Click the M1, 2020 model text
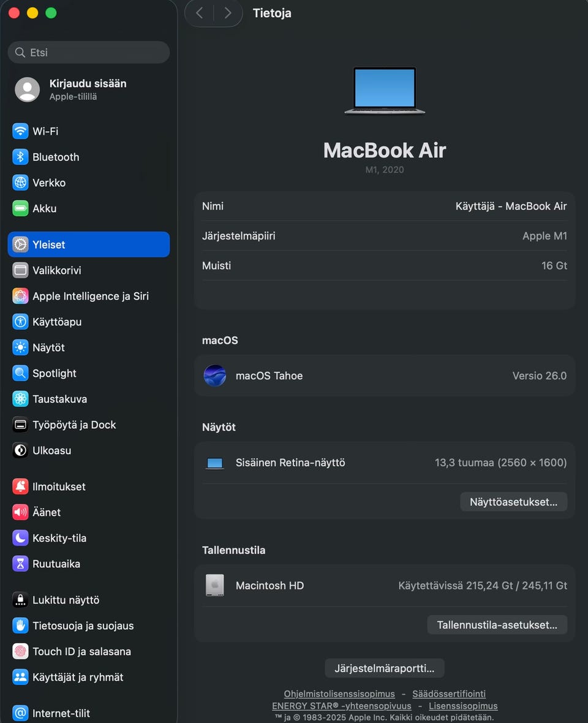This screenshot has width=588, height=723. pyautogui.click(x=385, y=170)
